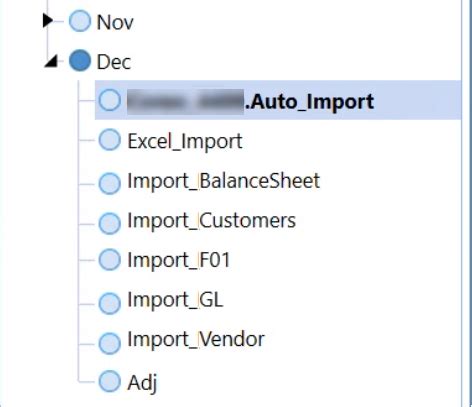
Task: Click the Excel_Import status circle icon
Action: pyautogui.click(x=110, y=140)
